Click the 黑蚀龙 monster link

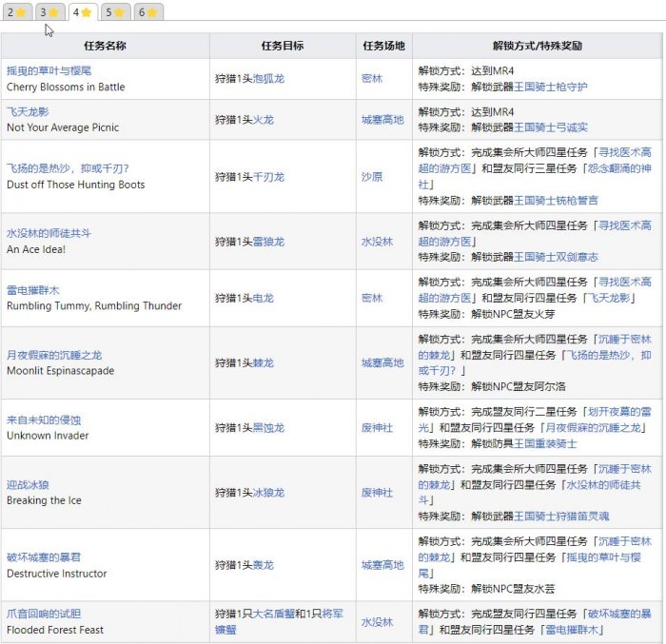coord(267,428)
